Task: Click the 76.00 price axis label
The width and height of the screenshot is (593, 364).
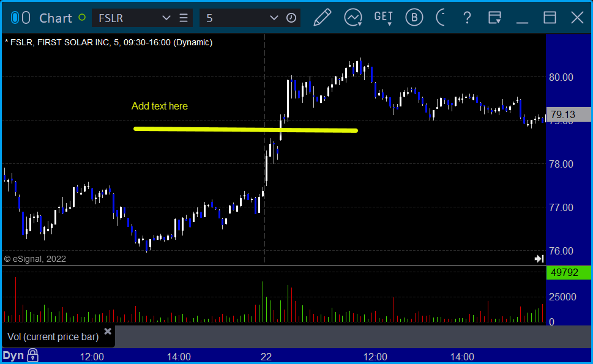Action: [x=561, y=251]
